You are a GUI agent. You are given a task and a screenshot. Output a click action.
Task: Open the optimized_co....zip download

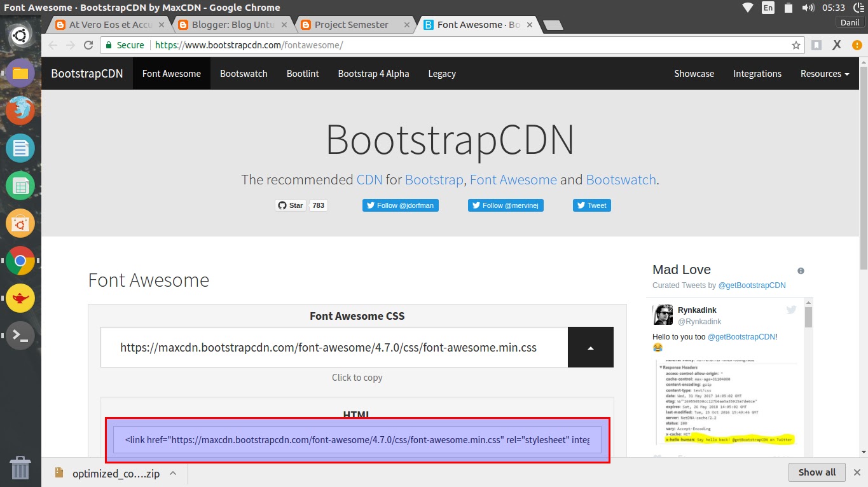(x=116, y=473)
